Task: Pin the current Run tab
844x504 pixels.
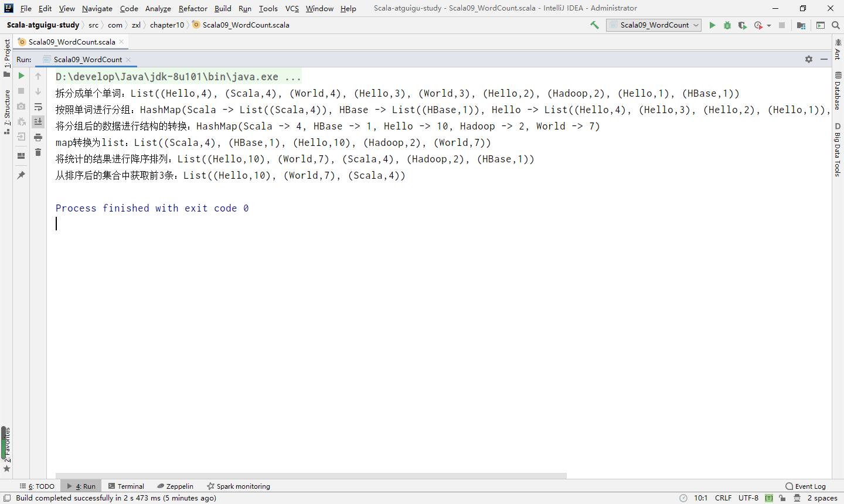Action: (21, 175)
